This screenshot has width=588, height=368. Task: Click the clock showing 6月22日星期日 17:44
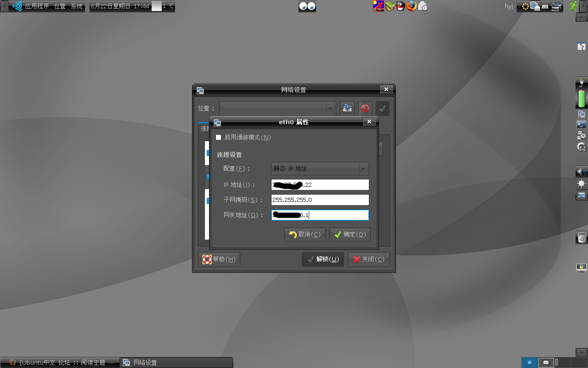[x=120, y=6]
